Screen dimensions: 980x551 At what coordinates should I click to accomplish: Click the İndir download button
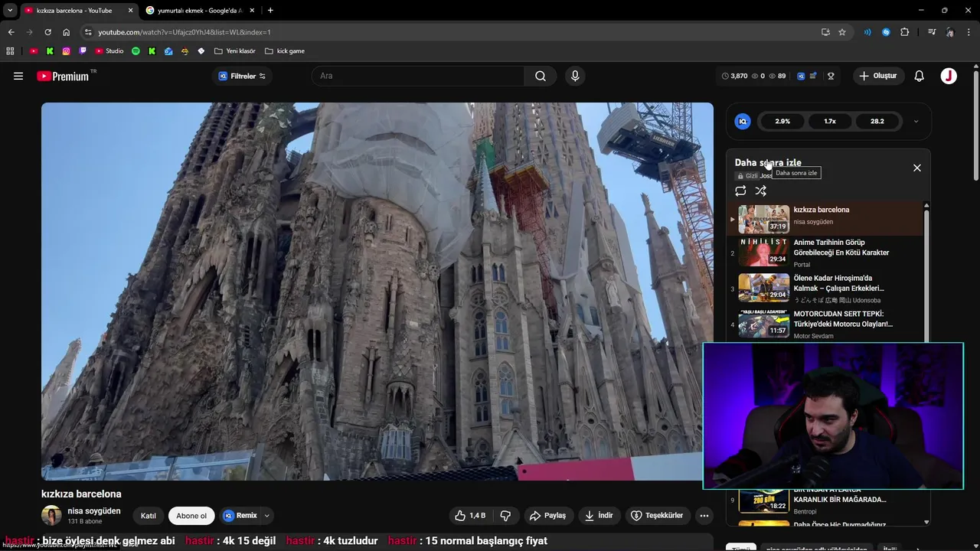coord(599,516)
